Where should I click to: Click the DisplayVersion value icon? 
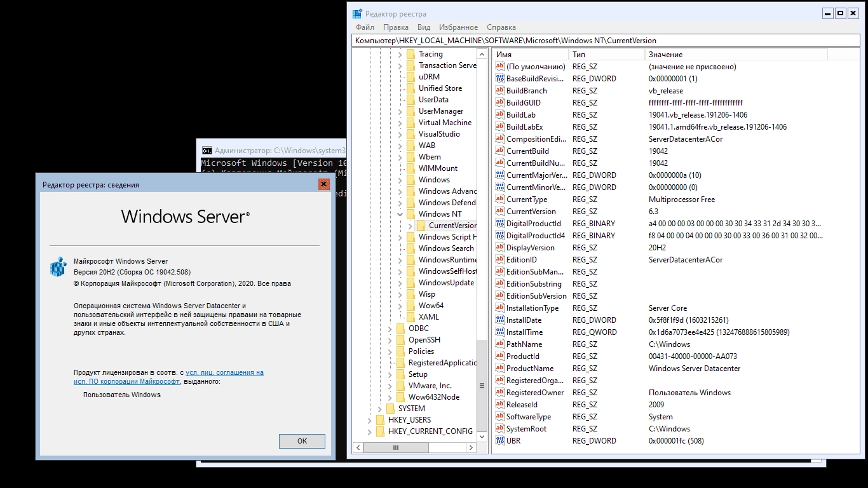pyautogui.click(x=500, y=248)
